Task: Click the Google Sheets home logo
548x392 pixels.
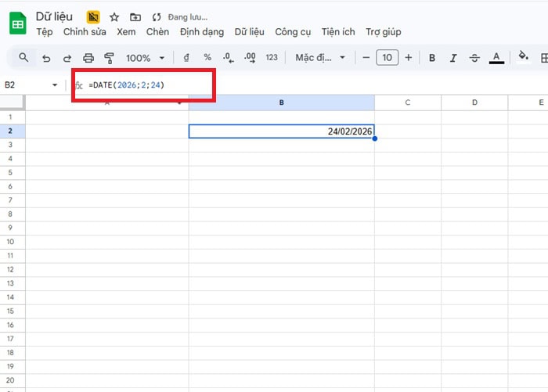Action: 16,23
